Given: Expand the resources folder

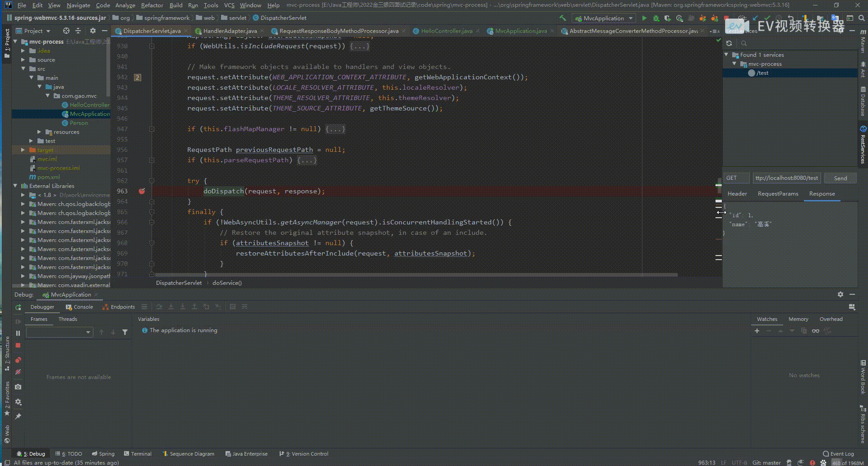Looking at the screenshot, I should pyautogui.click(x=39, y=132).
